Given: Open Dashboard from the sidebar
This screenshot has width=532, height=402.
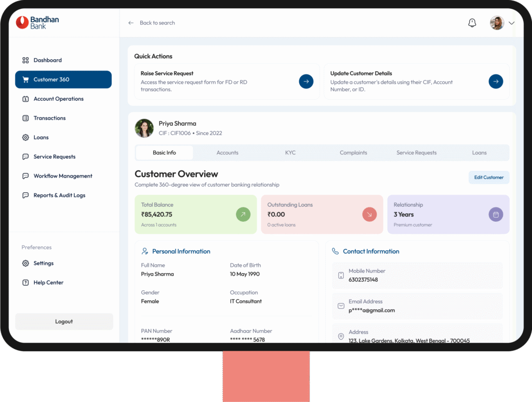Looking at the screenshot, I should [47, 60].
